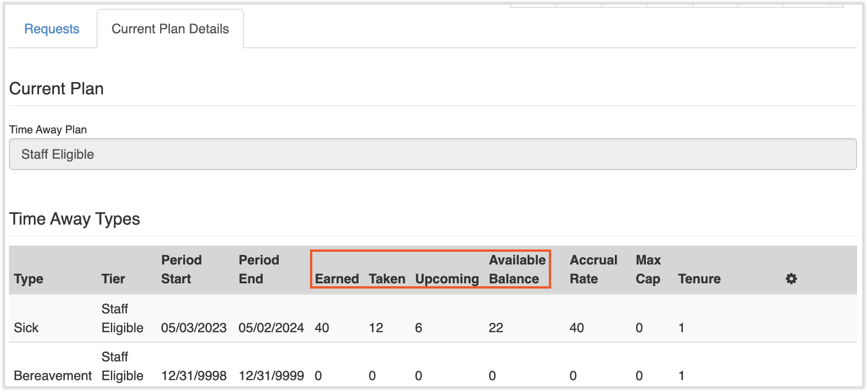Click the Upcoming column header
Image resolution: width=868 pixels, height=392 pixels.
(x=447, y=279)
